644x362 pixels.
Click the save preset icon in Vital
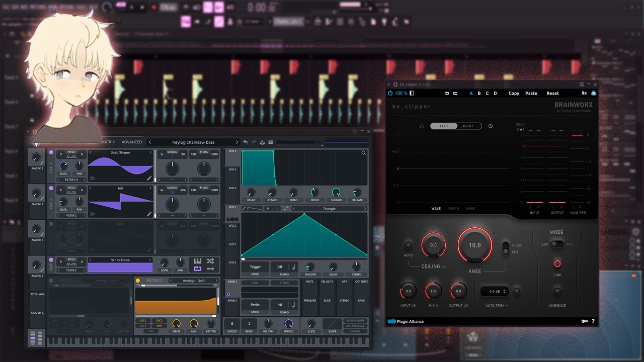(x=262, y=142)
